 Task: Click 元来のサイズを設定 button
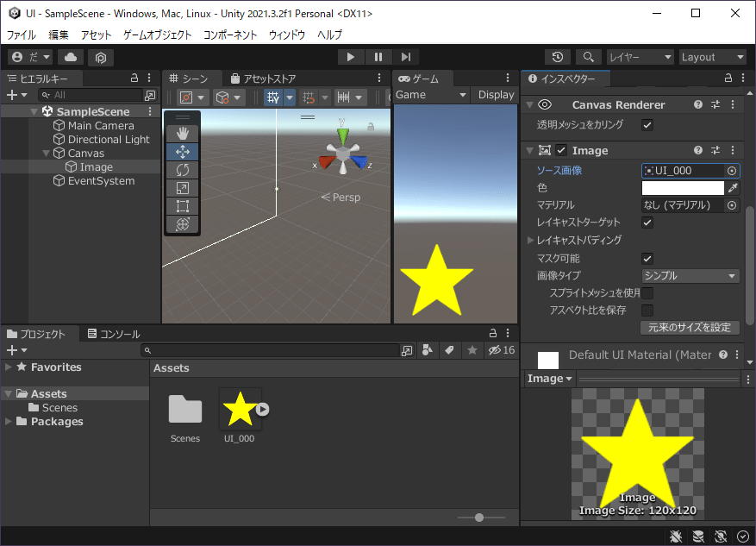pos(690,328)
